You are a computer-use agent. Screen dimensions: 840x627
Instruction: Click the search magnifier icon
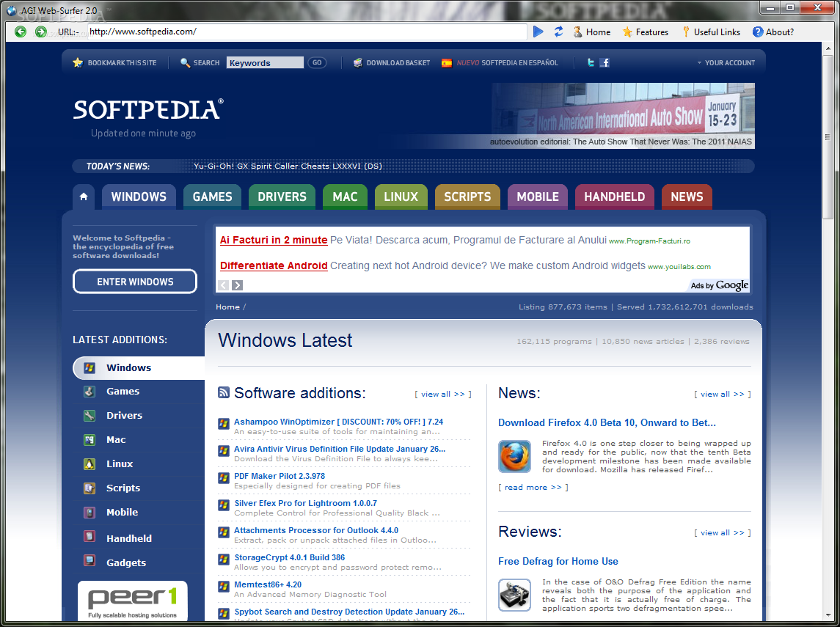pyautogui.click(x=186, y=62)
